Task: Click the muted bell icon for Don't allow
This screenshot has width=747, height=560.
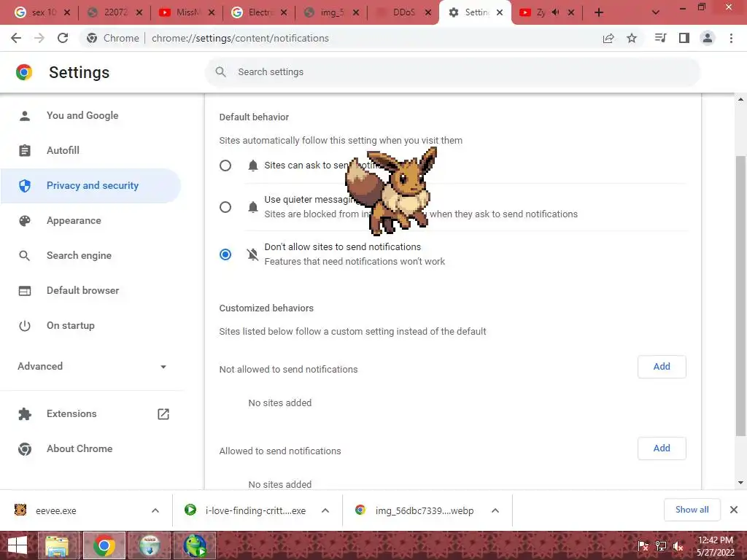Action: pos(252,254)
